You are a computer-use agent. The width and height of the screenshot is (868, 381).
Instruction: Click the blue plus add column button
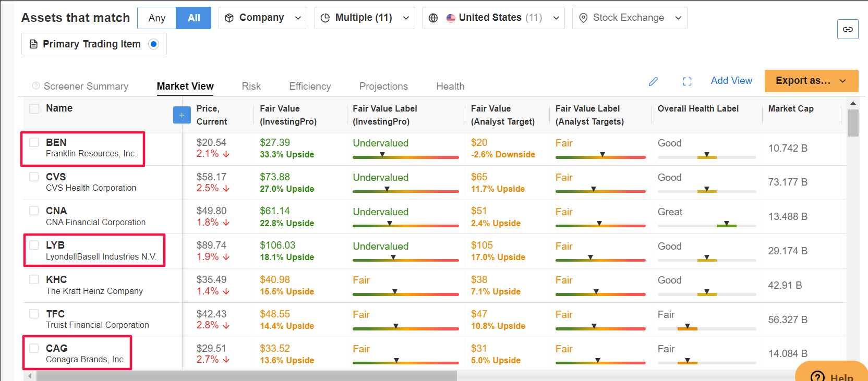(182, 115)
